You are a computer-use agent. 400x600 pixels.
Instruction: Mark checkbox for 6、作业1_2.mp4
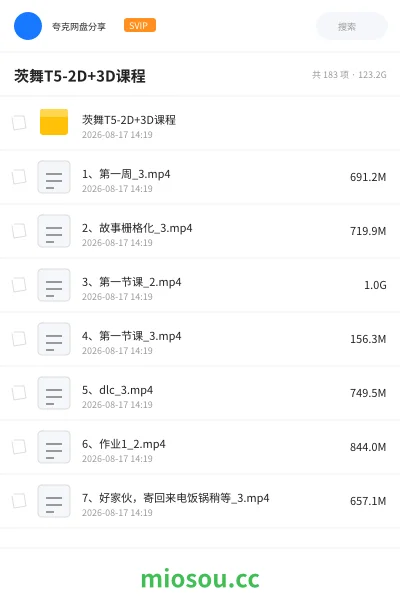coord(19,447)
